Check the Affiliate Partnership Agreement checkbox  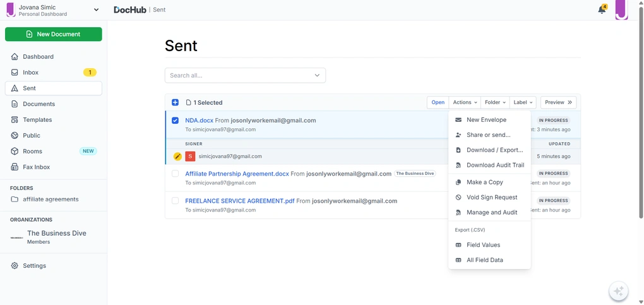176,174
